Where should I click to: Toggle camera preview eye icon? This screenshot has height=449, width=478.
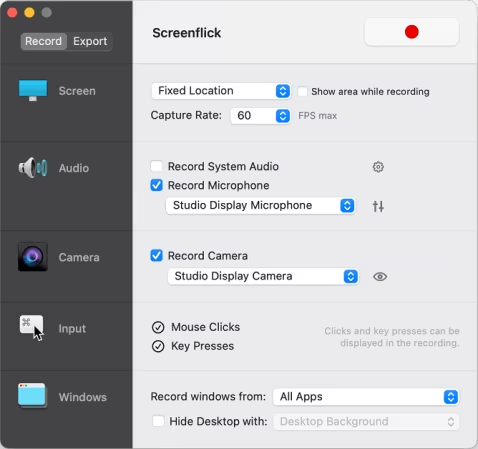click(x=380, y=277)
